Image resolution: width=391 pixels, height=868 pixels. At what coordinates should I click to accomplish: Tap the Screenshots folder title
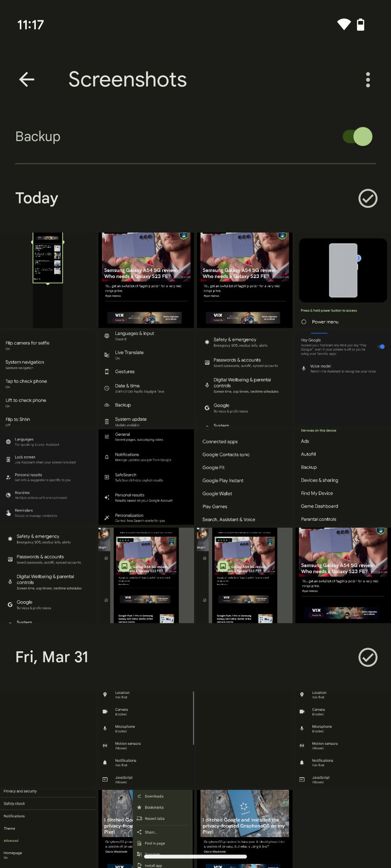point(128,80)
